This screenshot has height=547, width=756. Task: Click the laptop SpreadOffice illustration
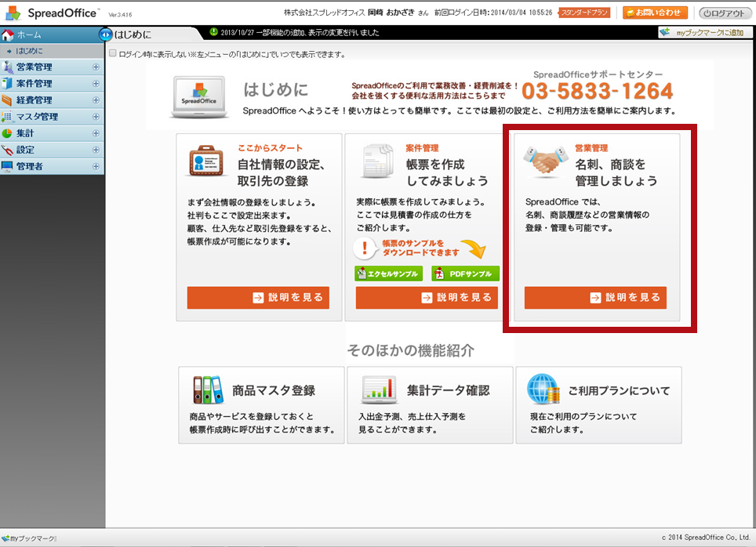[198, 97]
